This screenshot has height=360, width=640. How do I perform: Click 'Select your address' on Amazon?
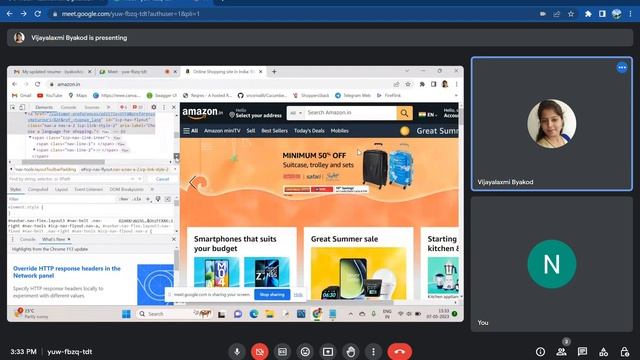tap(256, 113)
